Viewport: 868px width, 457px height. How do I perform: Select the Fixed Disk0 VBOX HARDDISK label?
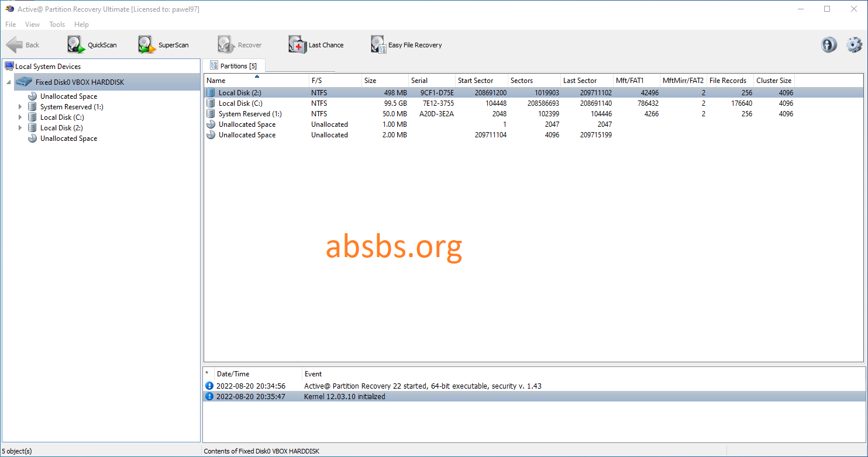[80, 82]
